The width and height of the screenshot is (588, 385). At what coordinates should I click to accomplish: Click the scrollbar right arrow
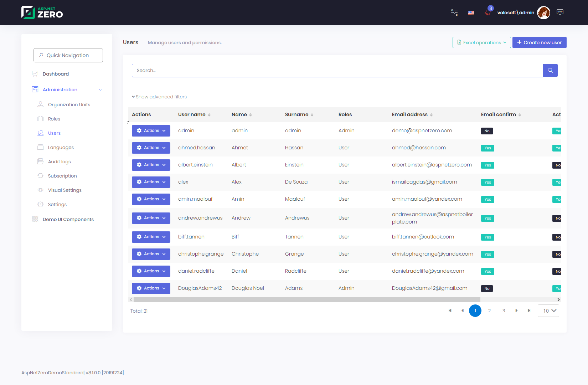559,300
